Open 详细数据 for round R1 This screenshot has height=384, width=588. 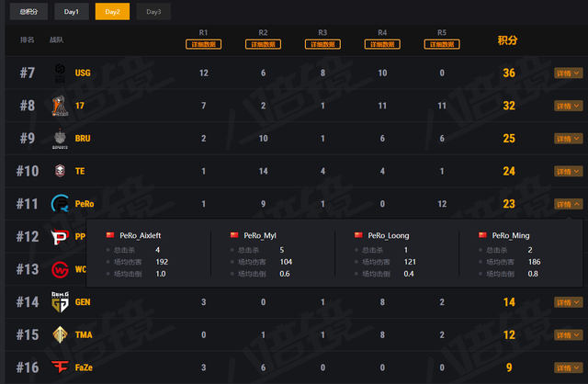coord(203,44)
